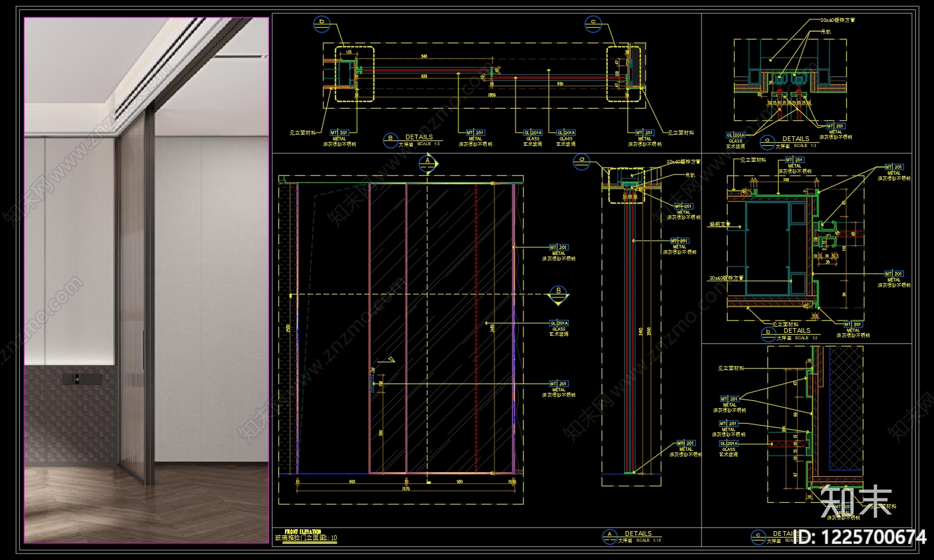The width and height of the screenshot is (934, 560).
Task: Click the section marker A above elevation
Action: tap(428, 163)
